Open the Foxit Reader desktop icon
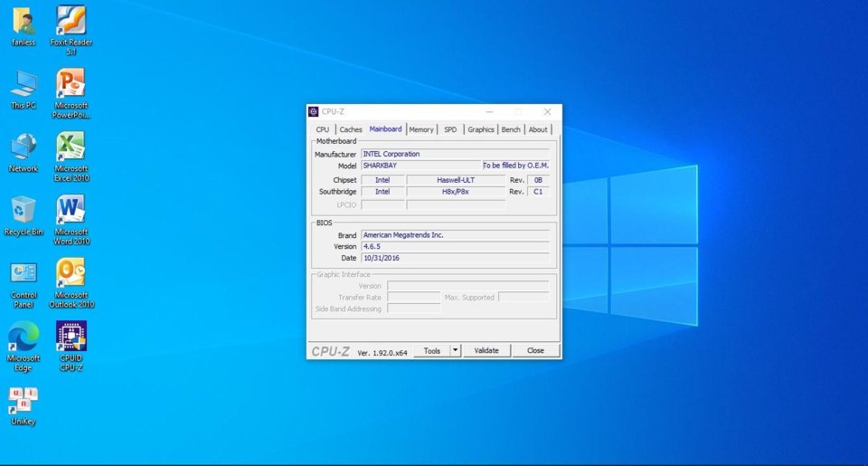 [x=71, y=30]
